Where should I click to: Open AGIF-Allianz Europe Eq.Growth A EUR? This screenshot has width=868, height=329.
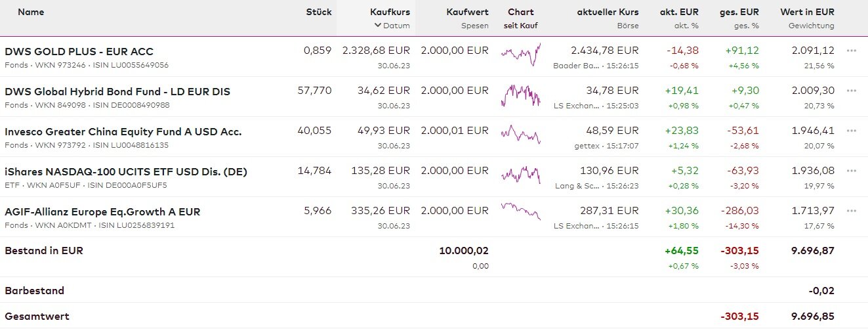(x=102, y=211)
